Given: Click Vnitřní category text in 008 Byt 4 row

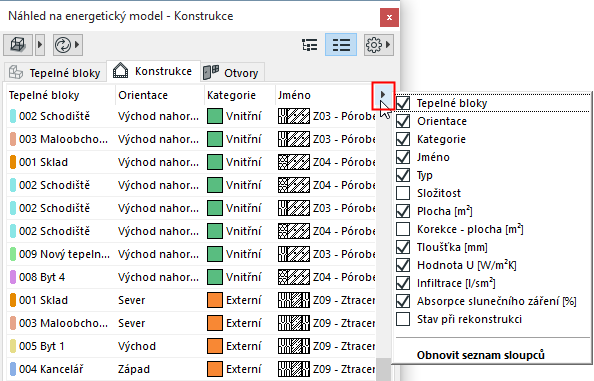Looking at the screenshot, I should click(x=244, y=277).
